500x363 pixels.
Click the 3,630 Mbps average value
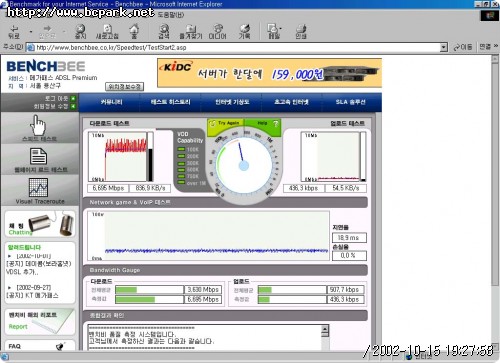[x=203, y=290]
